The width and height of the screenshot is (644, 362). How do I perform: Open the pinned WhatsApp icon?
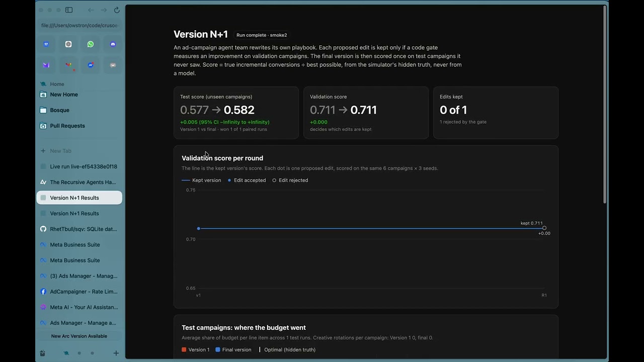coord(91,44)
